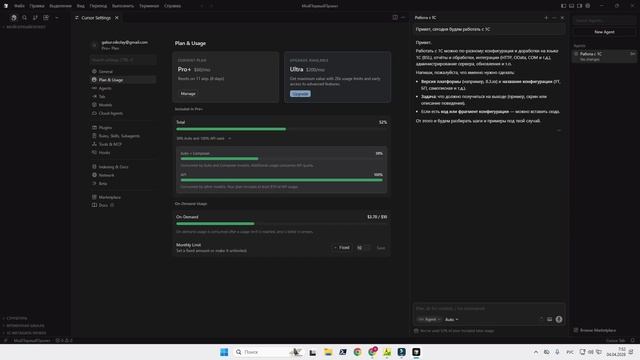Open Docs link in settings sidebar
Screen dimensions: 640x360
123,205
